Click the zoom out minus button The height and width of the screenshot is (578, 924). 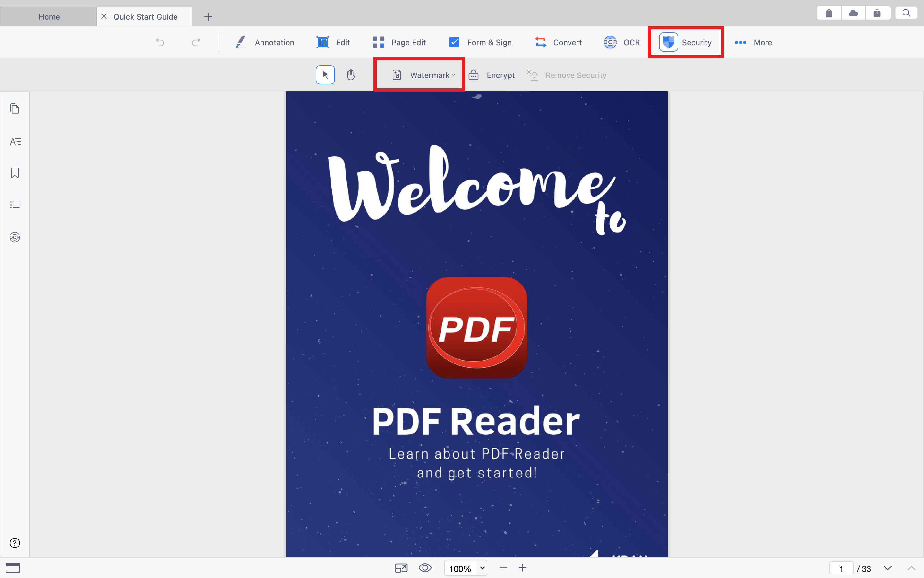(x=503, y=568)
